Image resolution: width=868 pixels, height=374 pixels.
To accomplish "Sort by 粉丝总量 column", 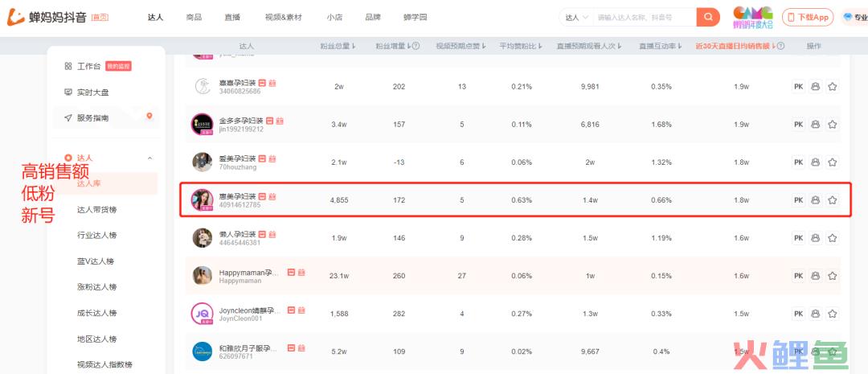I will [x=337, y=46].
